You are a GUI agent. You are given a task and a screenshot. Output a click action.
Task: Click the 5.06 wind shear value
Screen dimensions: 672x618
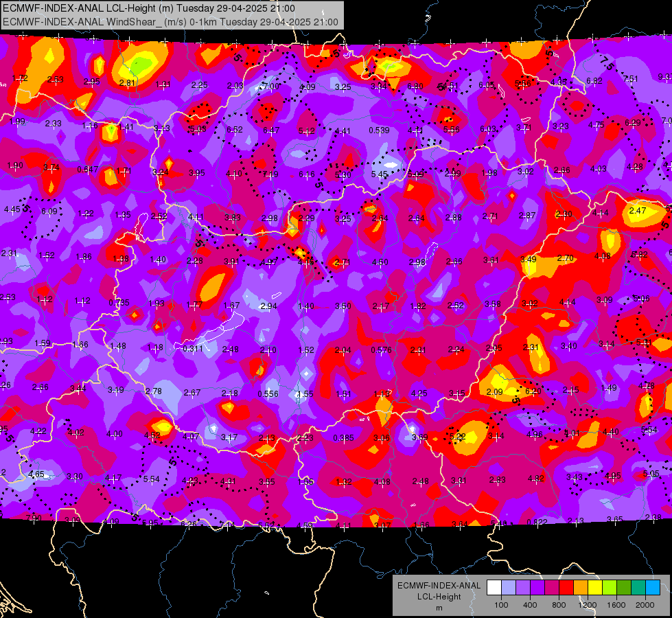(641, 298)
